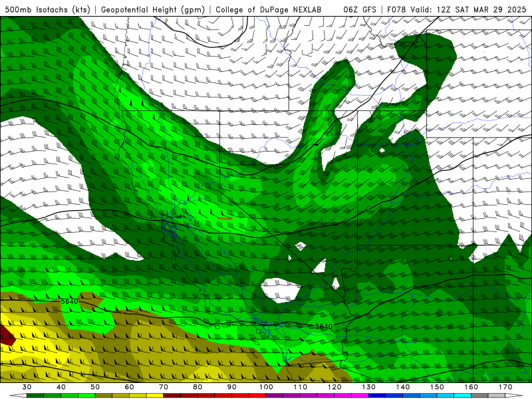
Task: Pick the cyan swatch just before 160
Action: point(463,396)
